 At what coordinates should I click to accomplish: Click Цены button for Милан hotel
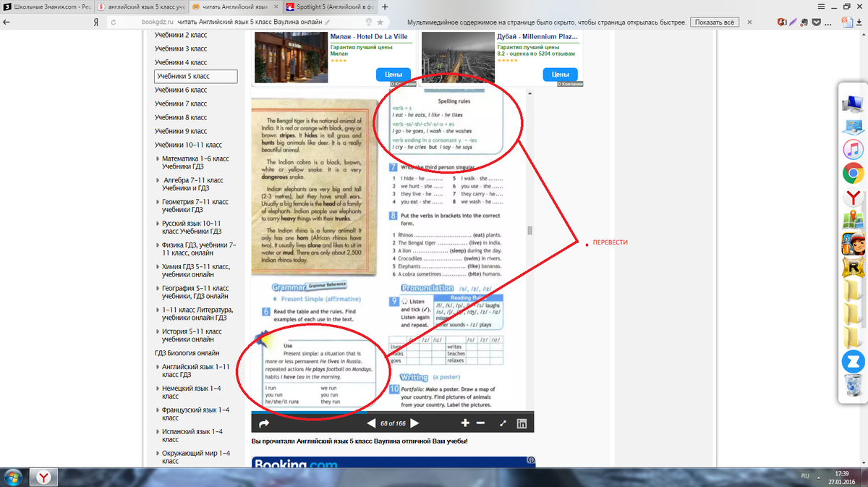tap(393, 75)
